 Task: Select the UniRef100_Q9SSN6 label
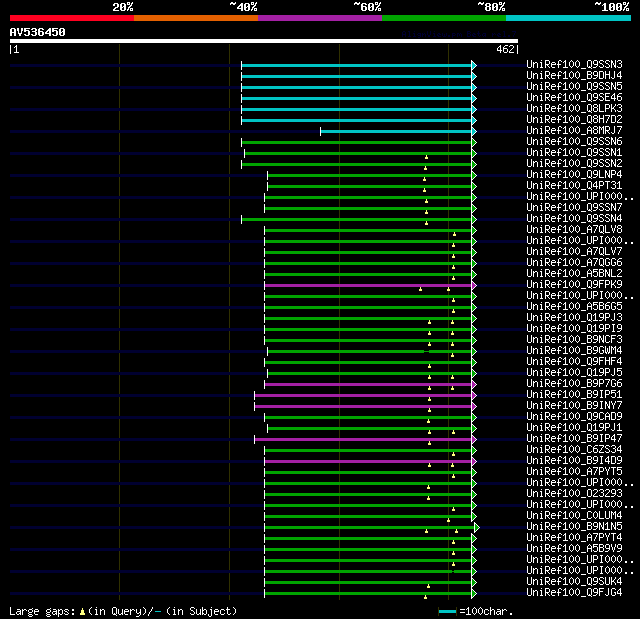click(574, 142)
